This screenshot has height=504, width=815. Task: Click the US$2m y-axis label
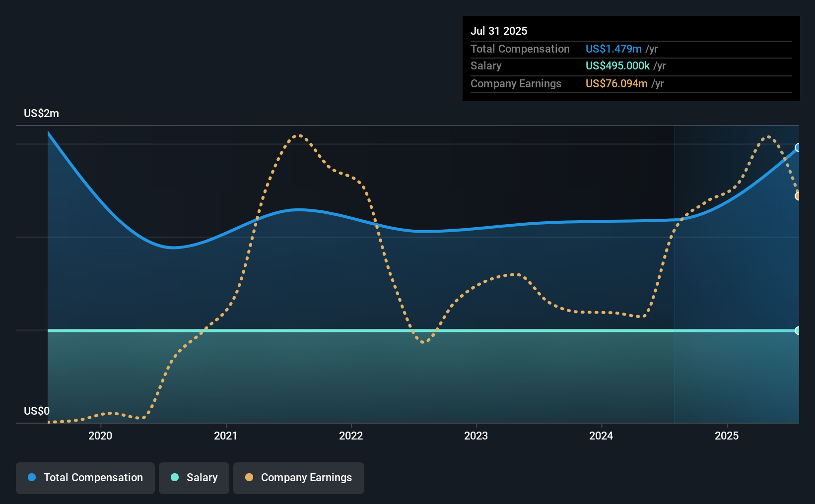(41, 113)
